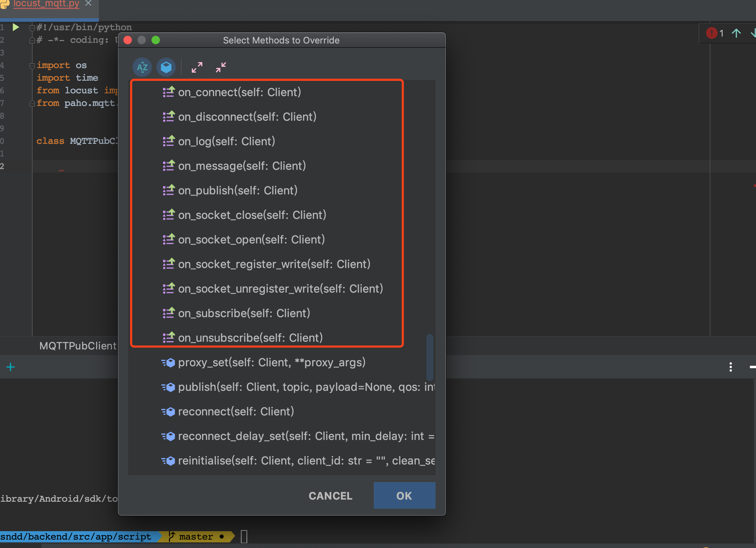Click the red error indicator icon
Viewport: 756px width, 548px height.
[711, 33]
